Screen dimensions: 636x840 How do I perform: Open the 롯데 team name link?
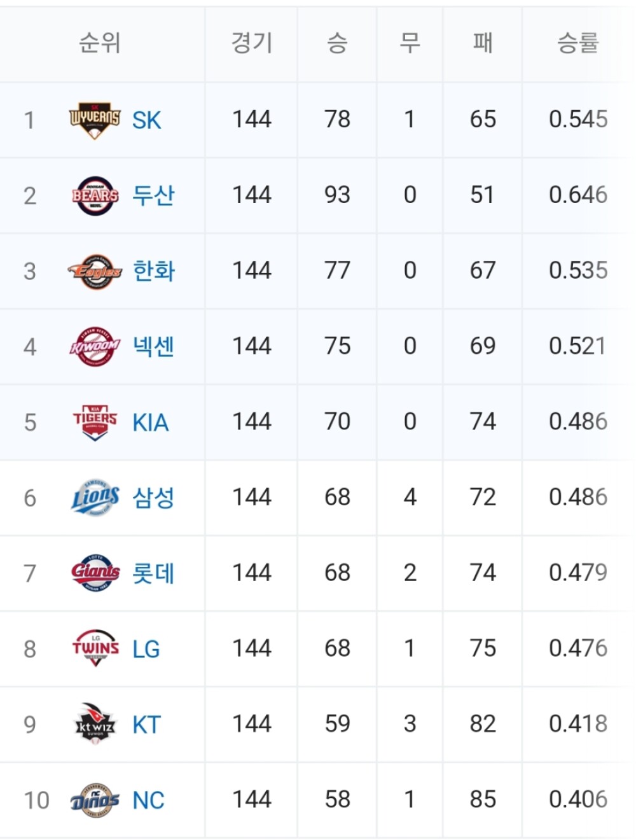[153, 573]
